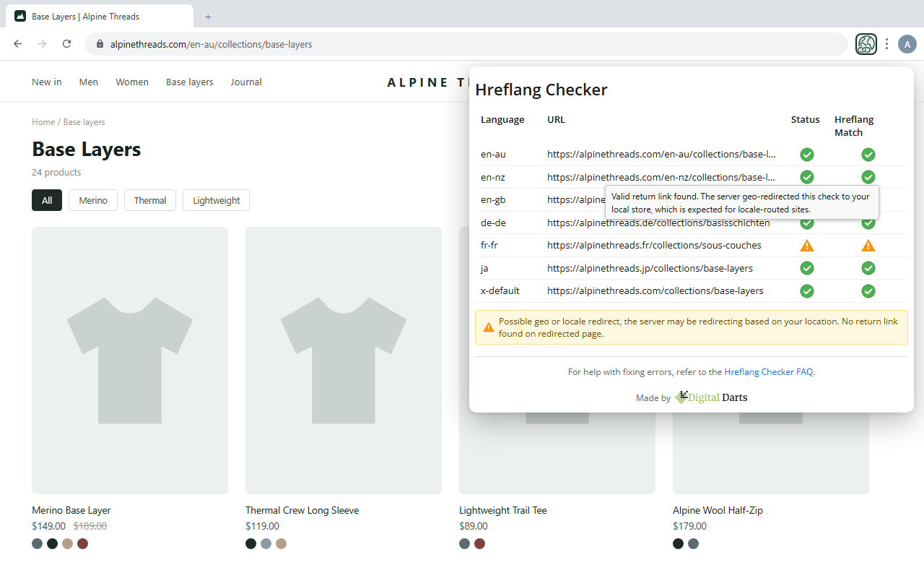Open Alpine Wool Half-Zip product title
Screen dimensions: 924x578
(x=718, y=510)
